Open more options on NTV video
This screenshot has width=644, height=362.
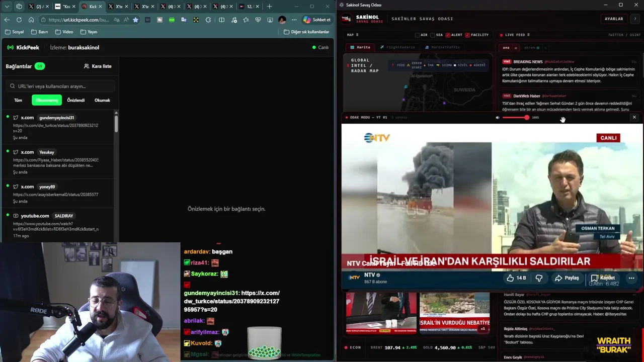coord(631,278)
